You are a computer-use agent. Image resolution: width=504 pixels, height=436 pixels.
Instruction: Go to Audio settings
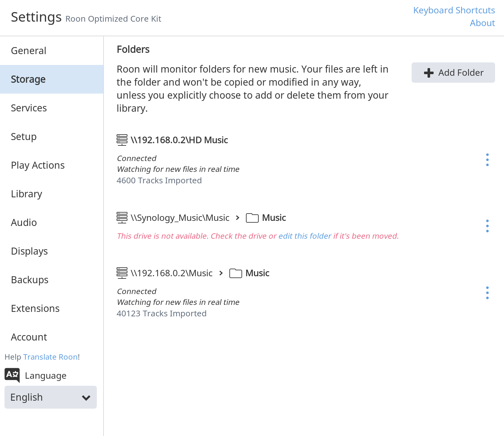pos(52,222)
